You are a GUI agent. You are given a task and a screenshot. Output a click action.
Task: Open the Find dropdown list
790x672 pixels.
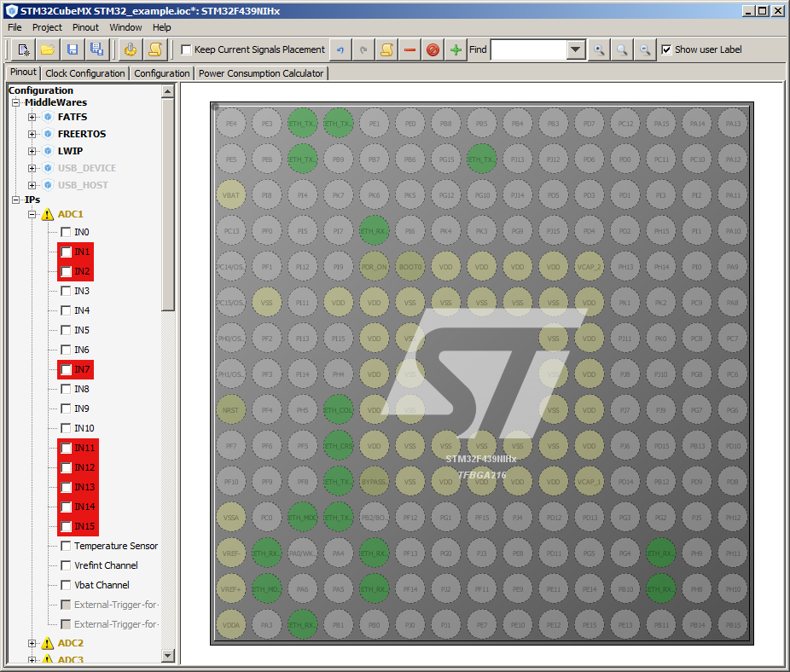point(576,49)
